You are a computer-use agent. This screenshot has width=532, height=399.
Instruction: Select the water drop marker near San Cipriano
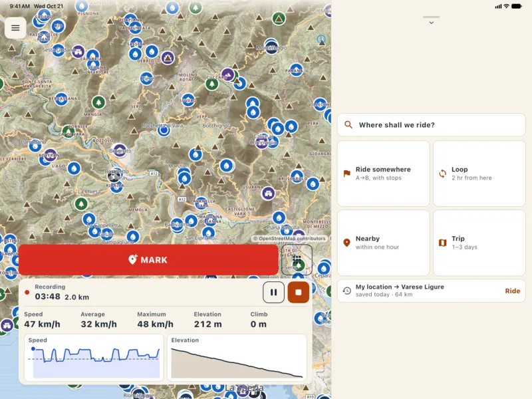[x=208, y=233]
